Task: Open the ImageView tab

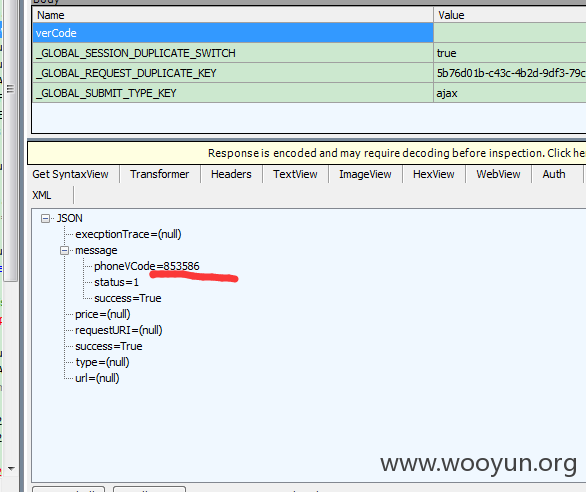Action: pyautogui.click(x=365, y=174)
